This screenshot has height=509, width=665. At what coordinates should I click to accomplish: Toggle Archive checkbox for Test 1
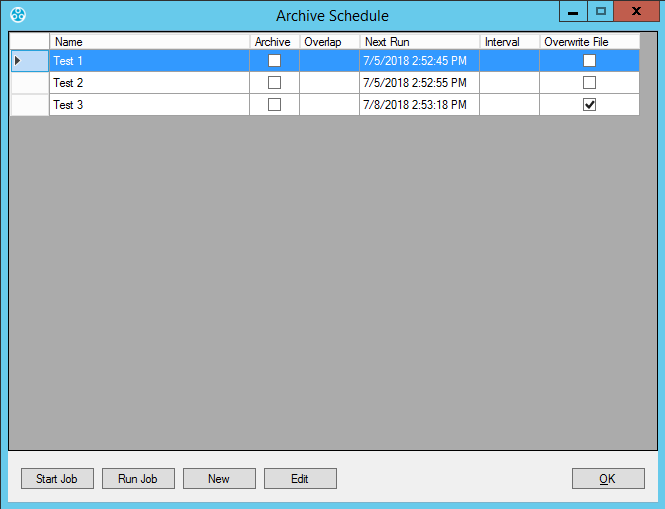click(274, 61)
